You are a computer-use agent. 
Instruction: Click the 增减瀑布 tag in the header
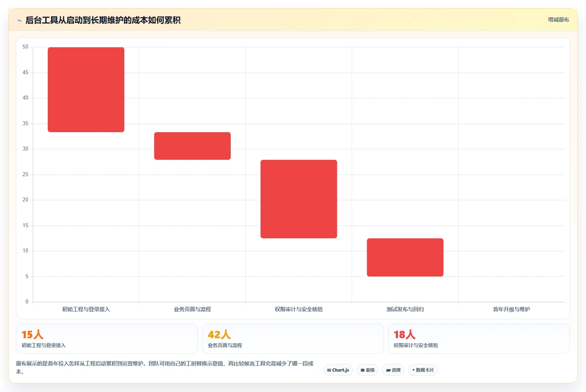coord(558,20)
